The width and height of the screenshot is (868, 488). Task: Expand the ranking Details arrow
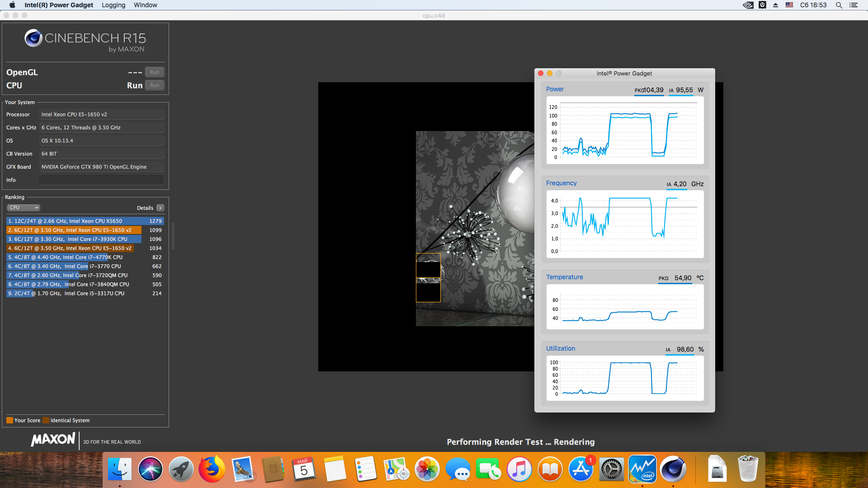160,208
